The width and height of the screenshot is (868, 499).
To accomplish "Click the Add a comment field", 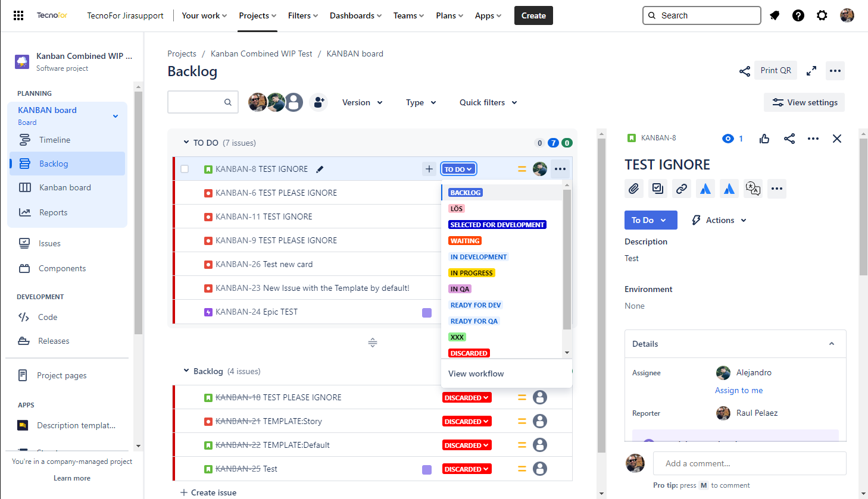I will (749, 463).
